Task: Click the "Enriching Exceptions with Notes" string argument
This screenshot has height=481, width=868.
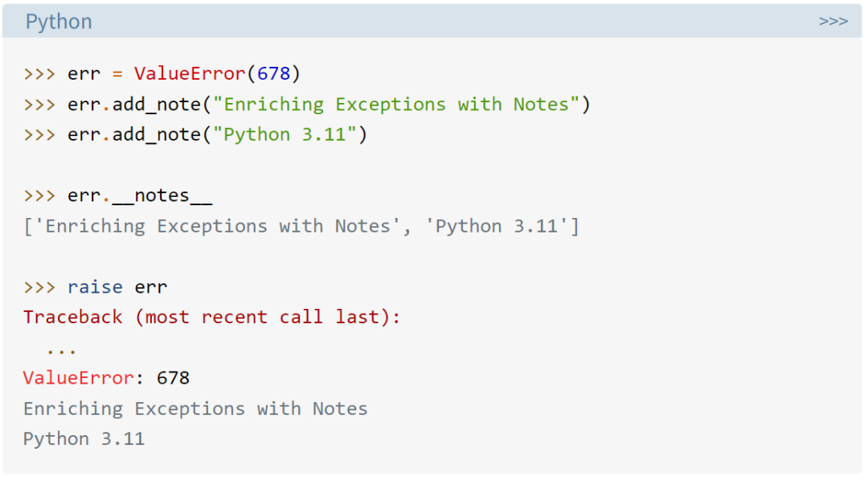Action: [x=395, y=105]
